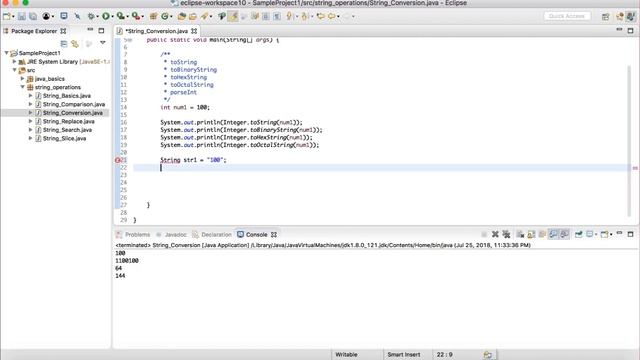Click the Search flashlight toolbar icon

coord(204,16)
